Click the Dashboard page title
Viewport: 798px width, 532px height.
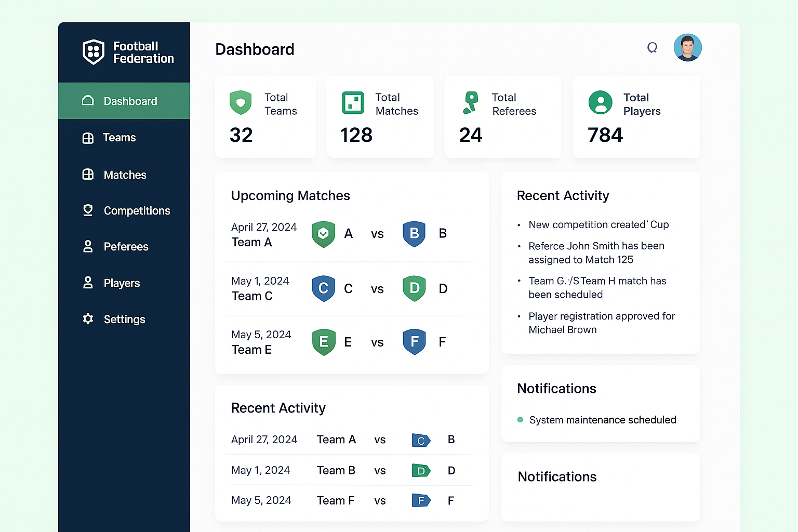[255, 49]
